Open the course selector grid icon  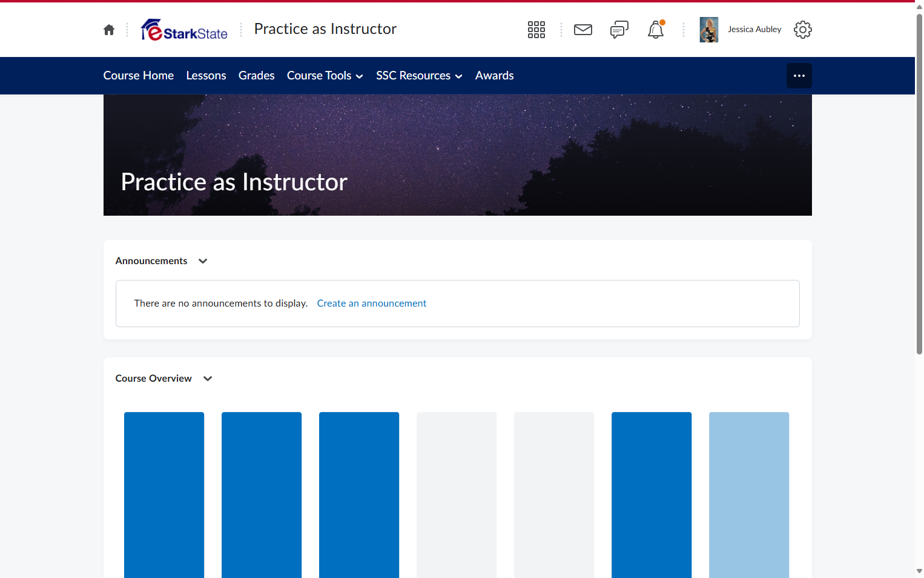[x=536, y=30]
